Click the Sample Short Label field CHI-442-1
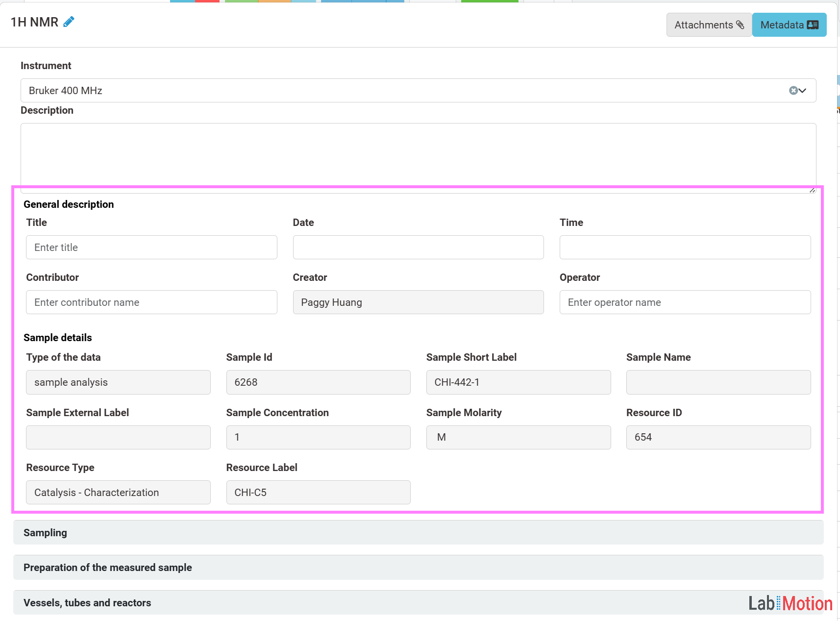 (x=518, y=382)
